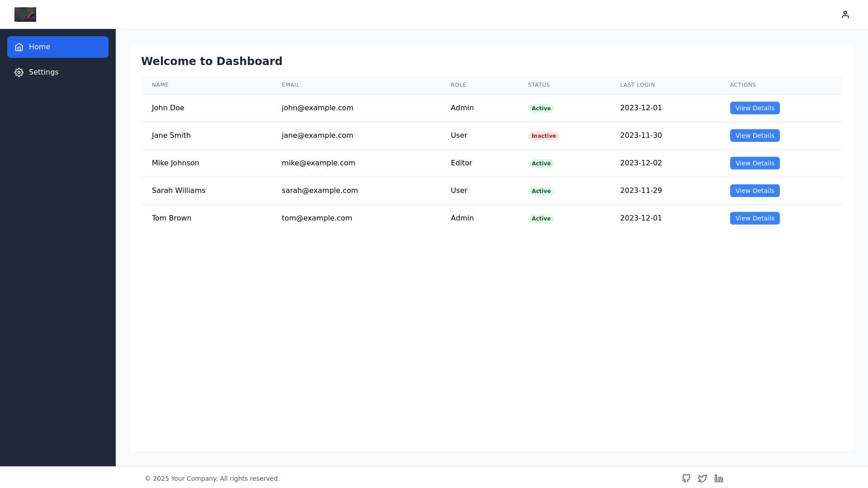Open Settings in the sidebar
Image resolution: width=868 pixels, height=488 pixels.
click(58, 72)
